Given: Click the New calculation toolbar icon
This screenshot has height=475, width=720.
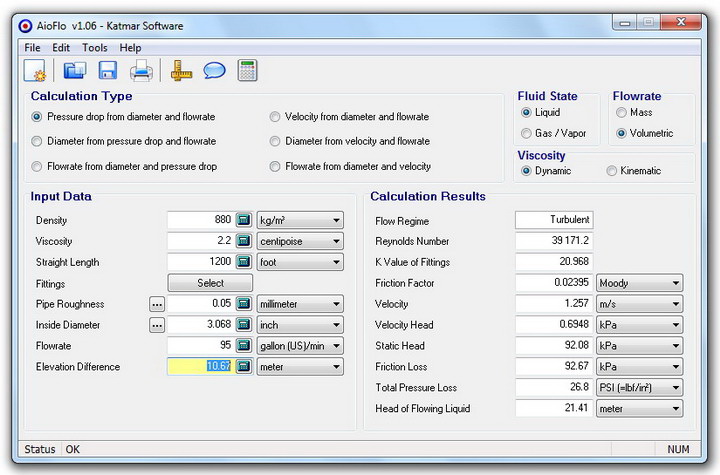Looking at the screenshot, I should click(34, 71).
